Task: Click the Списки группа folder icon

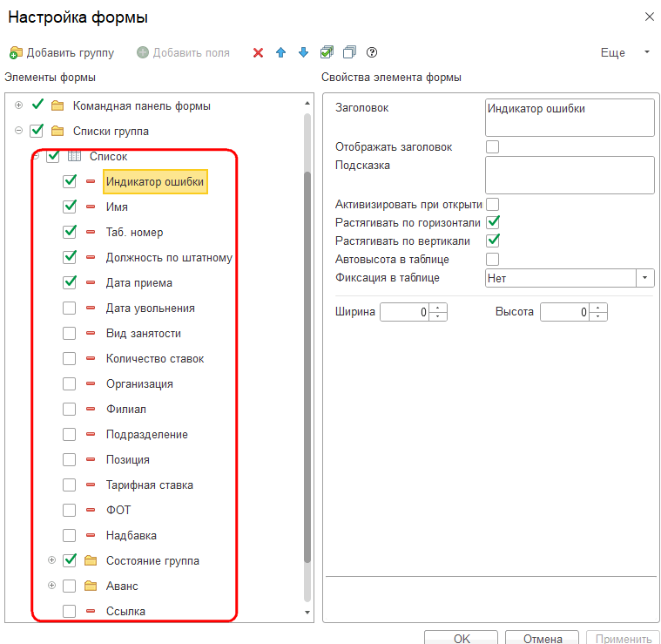Action: coord(57,131)
